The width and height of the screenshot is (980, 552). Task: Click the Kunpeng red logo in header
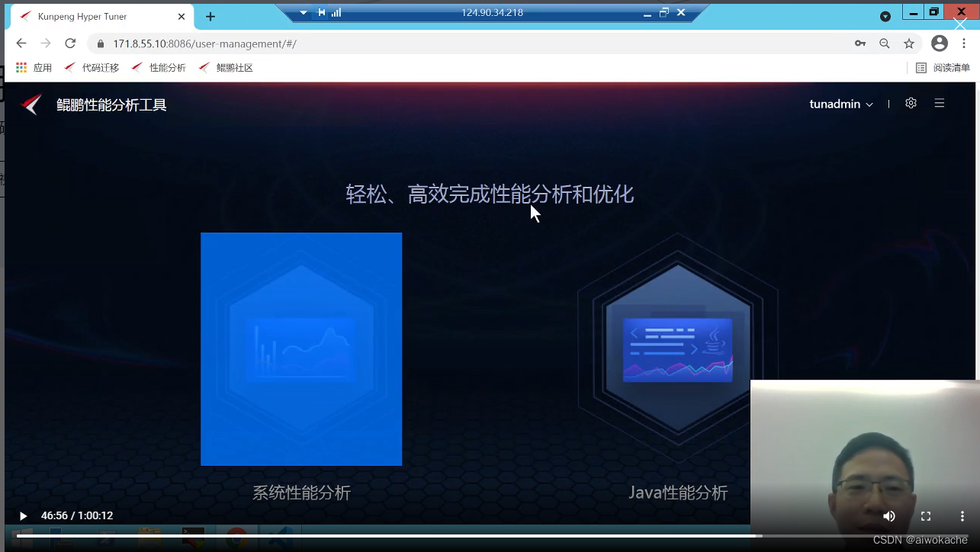click(x=31, y=104)
